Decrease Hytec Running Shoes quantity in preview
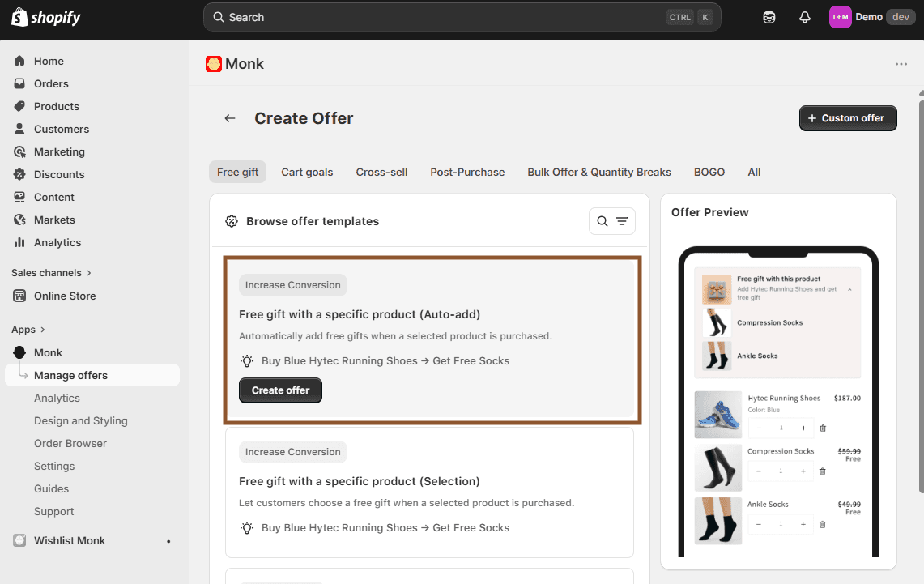924x584 pixels. [759, 428]
